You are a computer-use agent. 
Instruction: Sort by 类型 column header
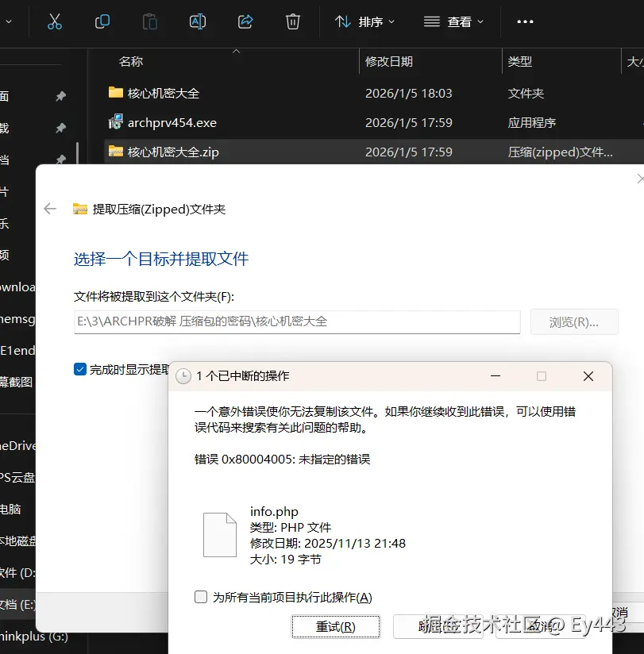pos(520,62)
